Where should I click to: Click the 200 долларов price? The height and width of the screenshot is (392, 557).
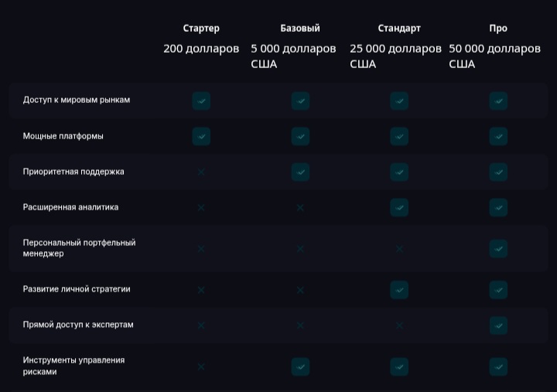[201, 49]
